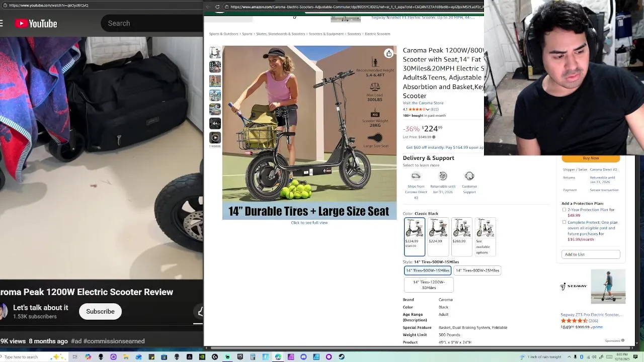
Task: Open Task View on the taskbar
Action: 75,357
